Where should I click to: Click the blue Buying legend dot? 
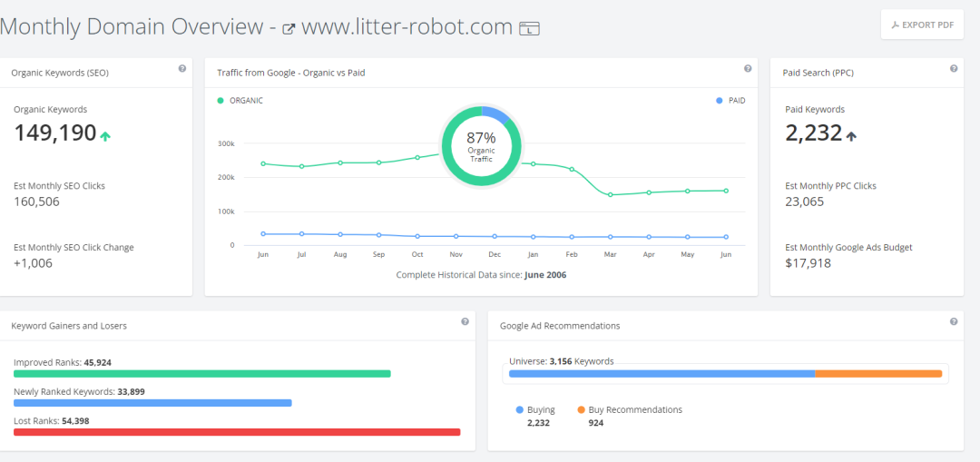coord(519,410)
